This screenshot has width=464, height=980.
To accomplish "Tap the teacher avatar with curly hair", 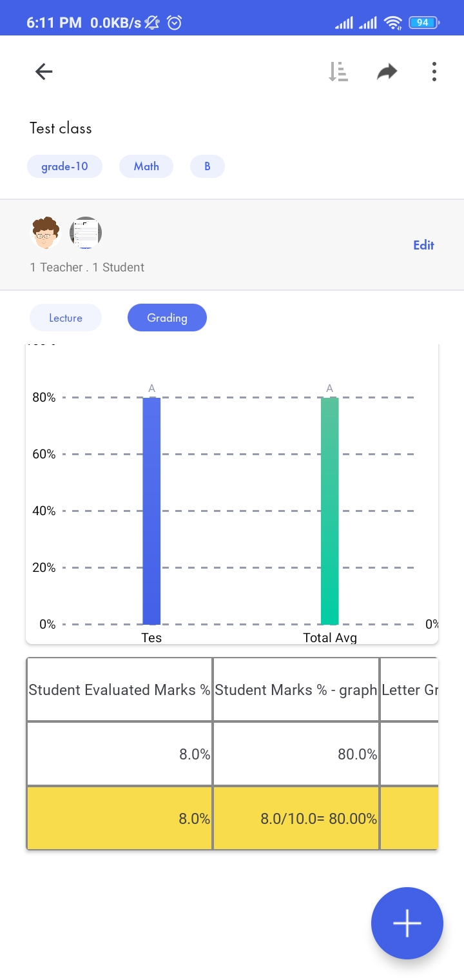I will pos(46,233).
